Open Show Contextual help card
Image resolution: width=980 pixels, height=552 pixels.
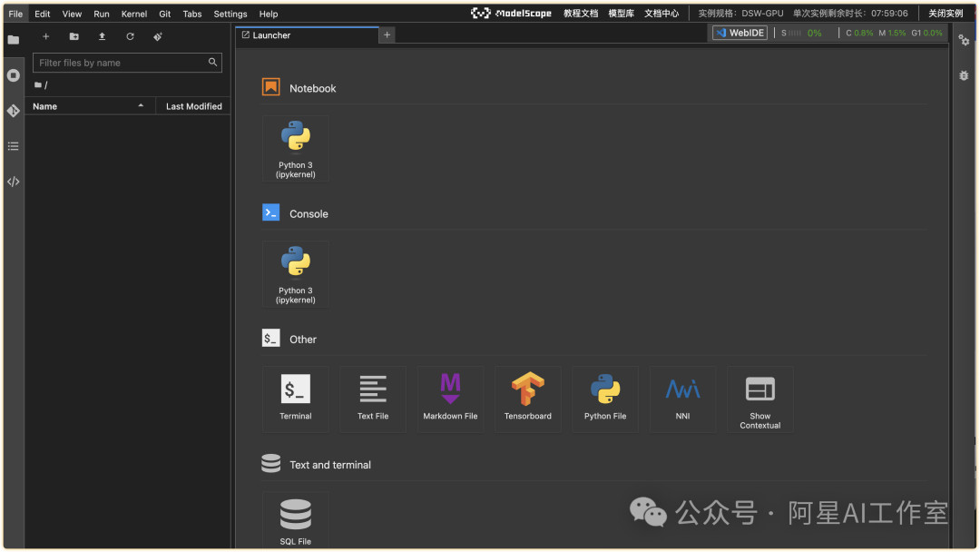pos(760,399)
